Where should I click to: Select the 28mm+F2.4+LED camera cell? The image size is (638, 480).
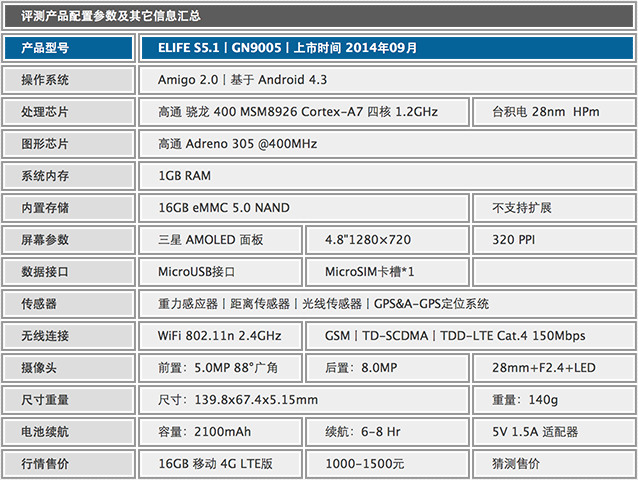point(552,368)
